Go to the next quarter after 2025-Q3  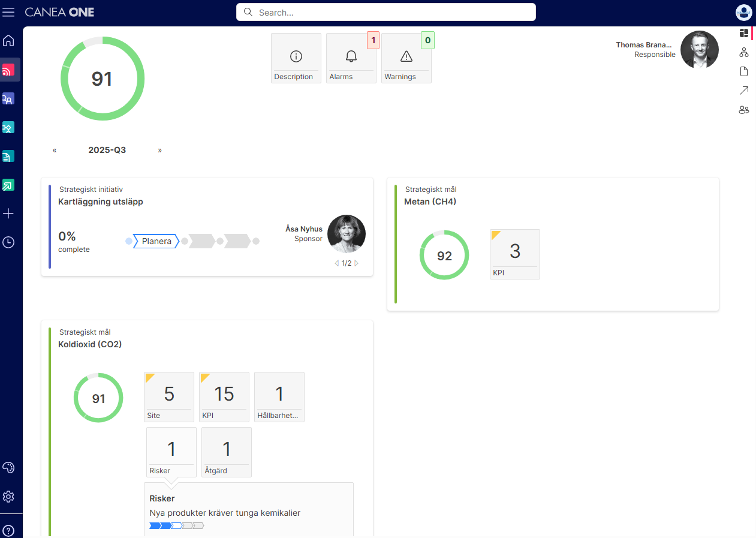pos(159,151)
